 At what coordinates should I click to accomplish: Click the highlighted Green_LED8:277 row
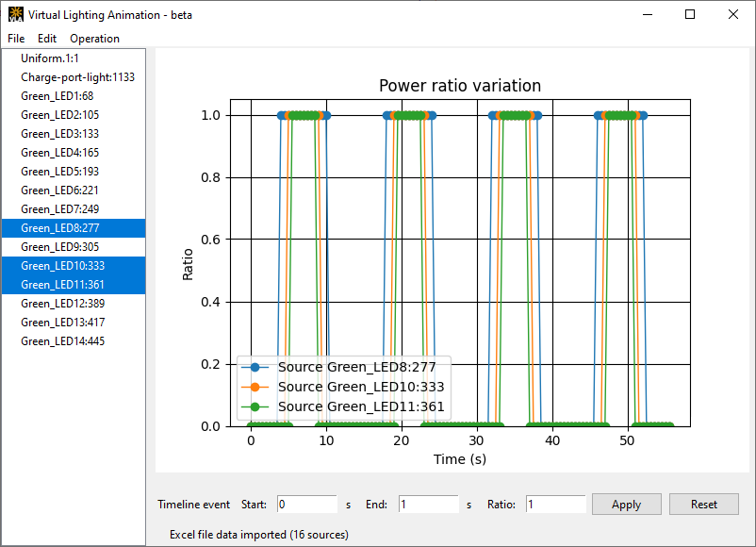pos(74,227)
